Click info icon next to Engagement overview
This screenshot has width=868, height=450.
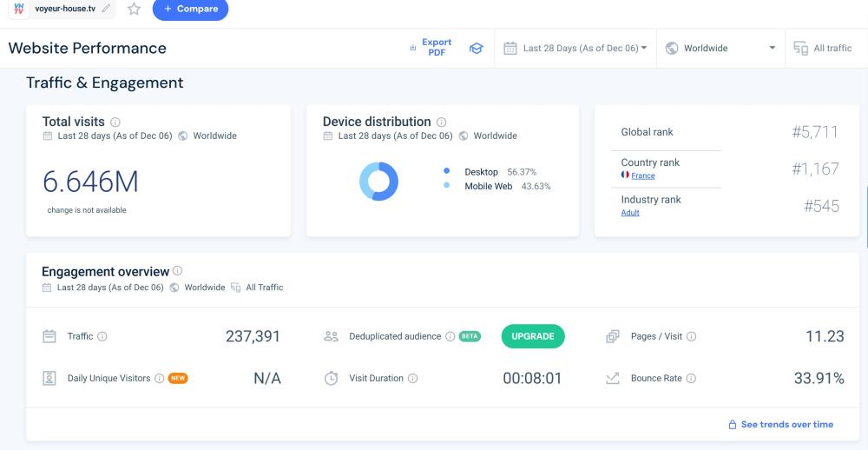point(177,271)
